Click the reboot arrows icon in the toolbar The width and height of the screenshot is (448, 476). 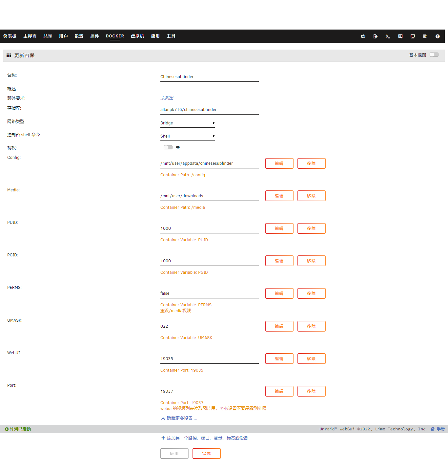pos(363,36)
